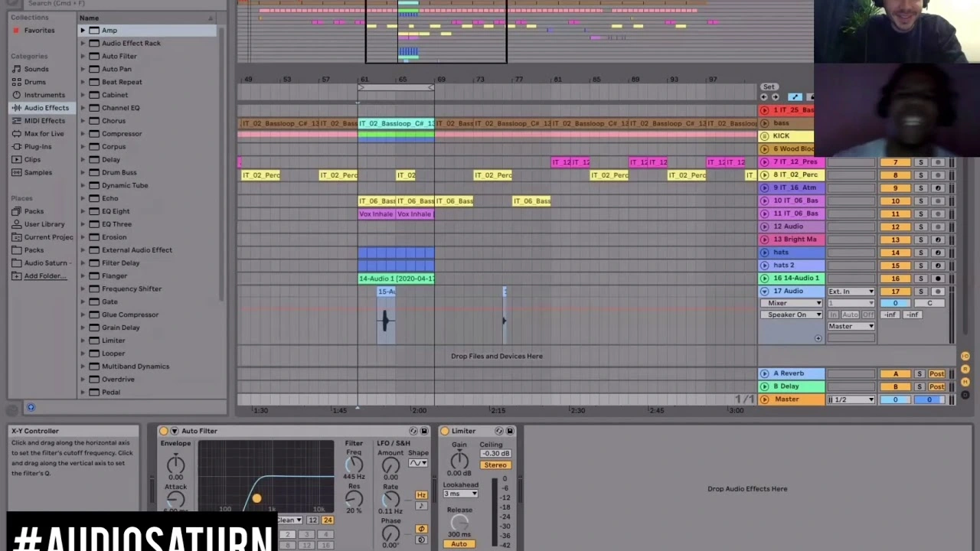980x551 pixels.
Task: Toggle the browser preview headphone icon
Action: point(31,407)
